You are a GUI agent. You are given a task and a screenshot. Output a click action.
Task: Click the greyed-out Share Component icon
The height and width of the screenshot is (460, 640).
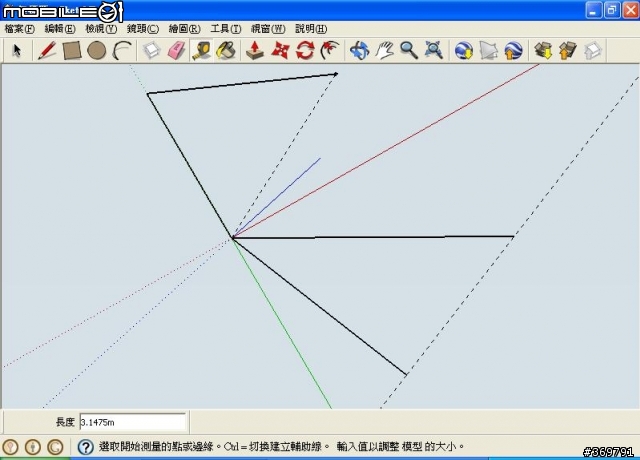pos(593,51)
